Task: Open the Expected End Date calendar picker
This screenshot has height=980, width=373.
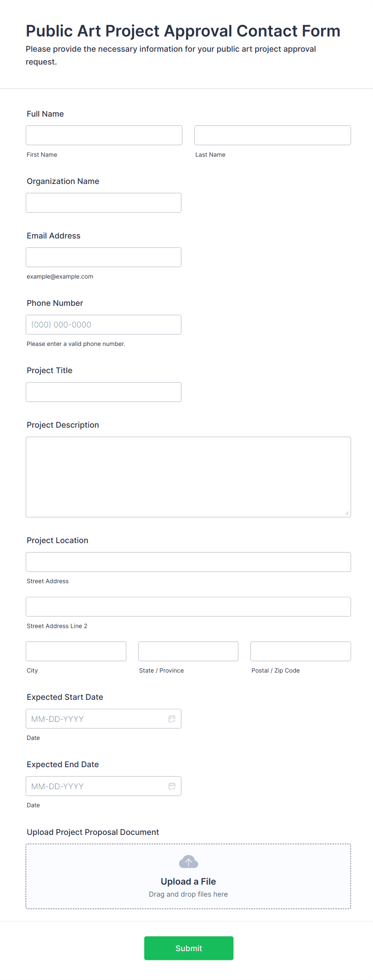Action: pos(172,786)
